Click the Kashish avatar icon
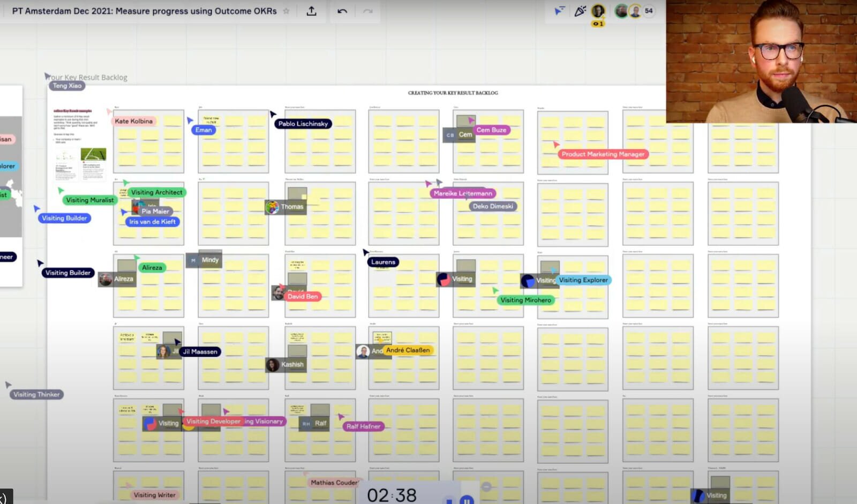This screenshot has width=857, height=504. [273, 365]
